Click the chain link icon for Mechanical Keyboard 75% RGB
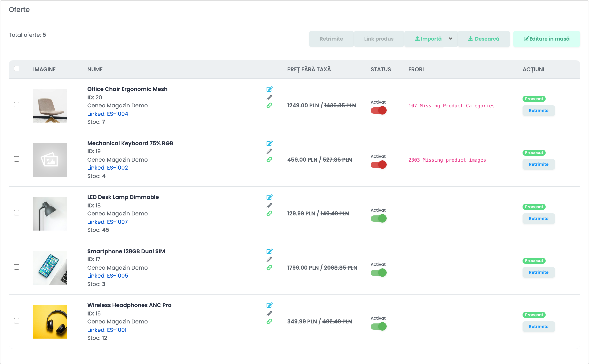Screen dimensions: 589x364 [x=269, y=160]
